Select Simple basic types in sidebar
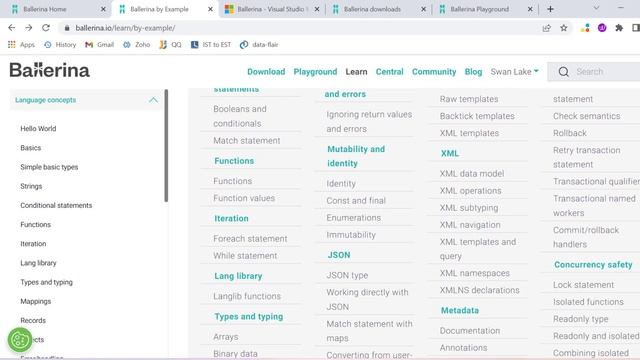Viewport: 640px width, 360px height. click(x=49, y=167)
